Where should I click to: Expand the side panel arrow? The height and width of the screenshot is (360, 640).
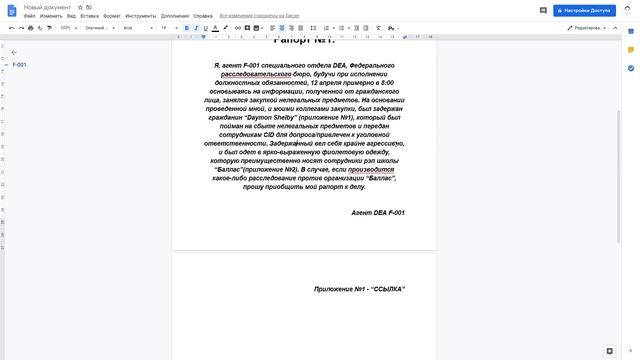coord(631,350)
